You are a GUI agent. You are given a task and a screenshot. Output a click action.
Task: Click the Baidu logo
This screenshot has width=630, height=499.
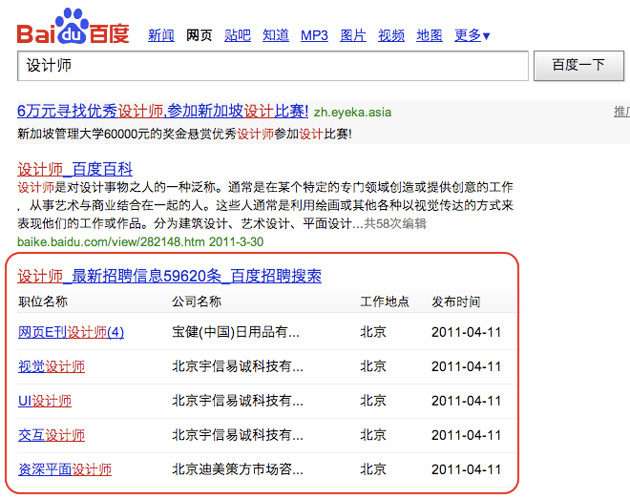[x=73, y=26]
